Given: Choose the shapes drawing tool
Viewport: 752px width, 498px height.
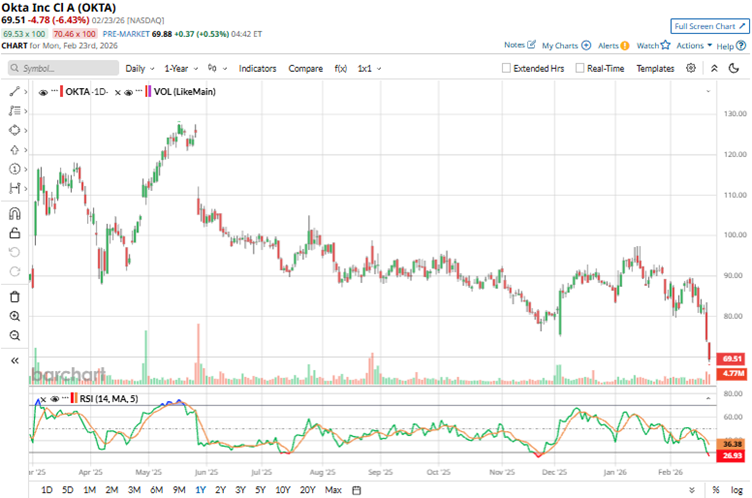Looking at the screenshot, I should pos(15,130).
